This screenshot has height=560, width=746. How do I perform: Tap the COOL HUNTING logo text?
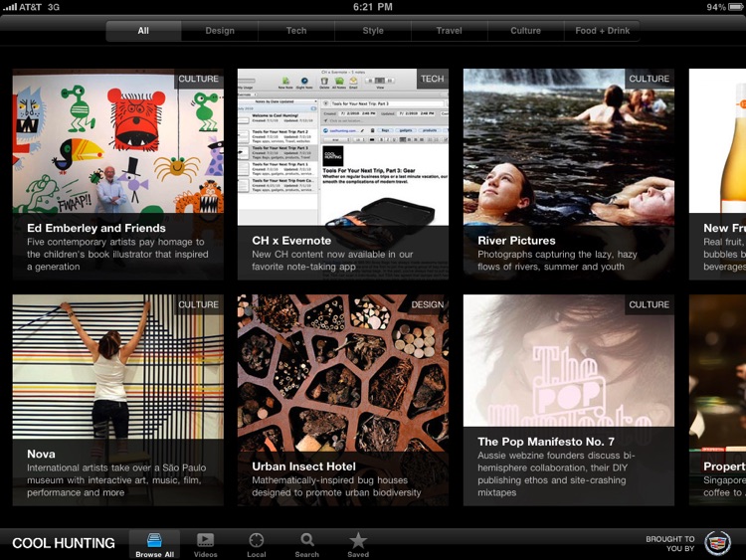(x=64, y=543)
